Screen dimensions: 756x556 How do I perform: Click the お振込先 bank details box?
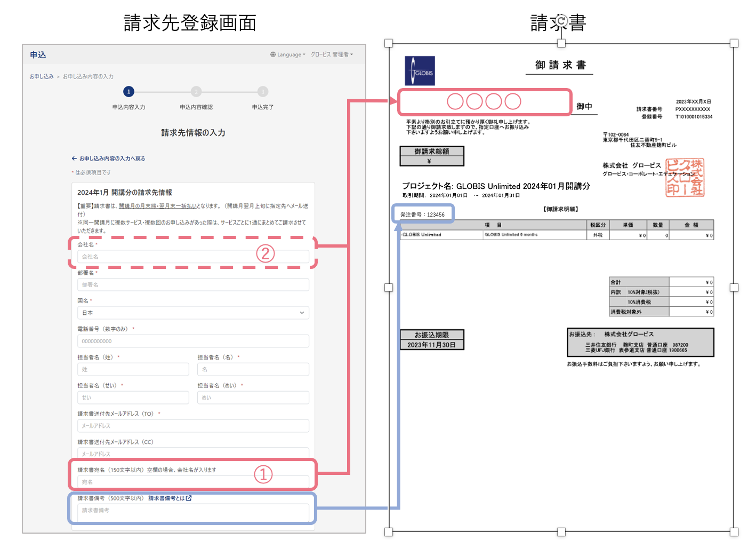click(641, 342)
